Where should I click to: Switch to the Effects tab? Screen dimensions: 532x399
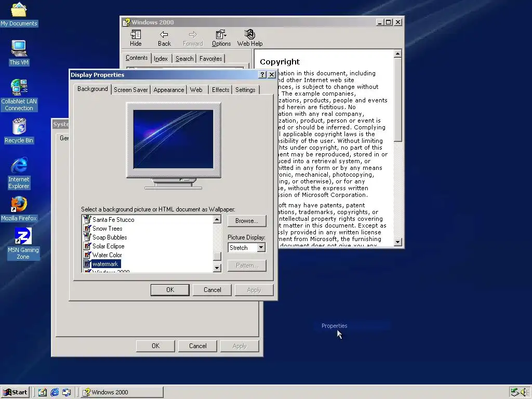220,90
